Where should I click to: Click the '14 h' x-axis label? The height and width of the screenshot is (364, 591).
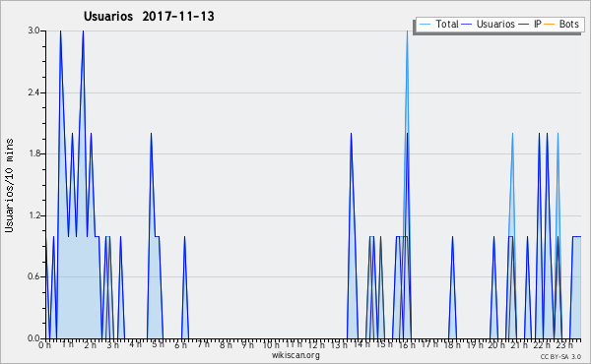(x=361, y=344)
